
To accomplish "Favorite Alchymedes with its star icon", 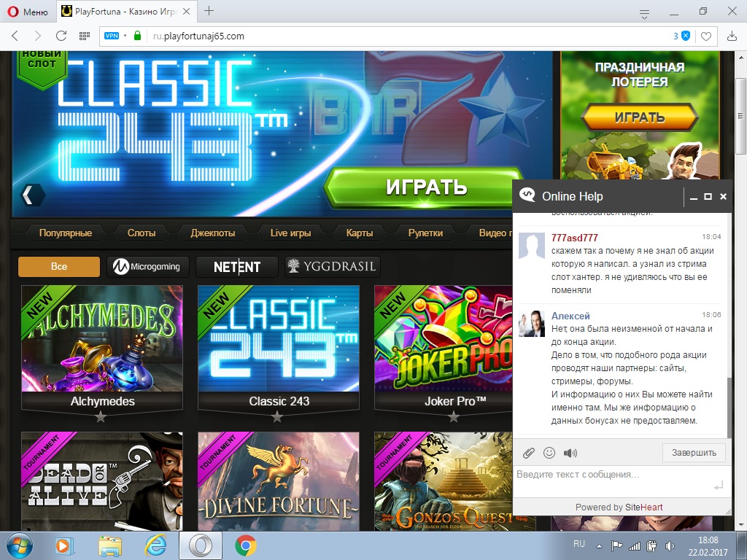I will pos(101,417).
